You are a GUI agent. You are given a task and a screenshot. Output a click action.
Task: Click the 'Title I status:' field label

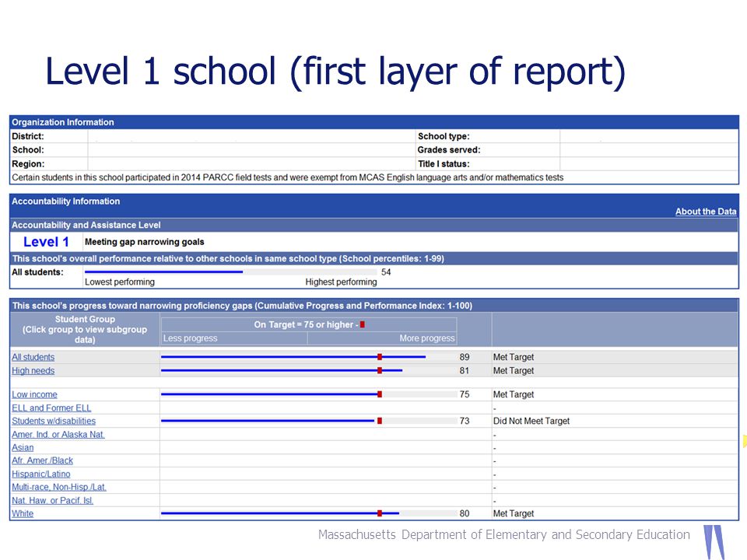444,164
